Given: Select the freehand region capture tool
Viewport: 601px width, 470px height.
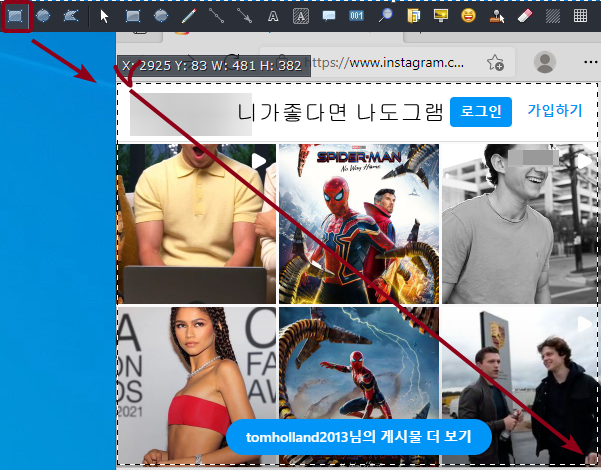Looking at the screenshot, I should (x=71, y=16).
